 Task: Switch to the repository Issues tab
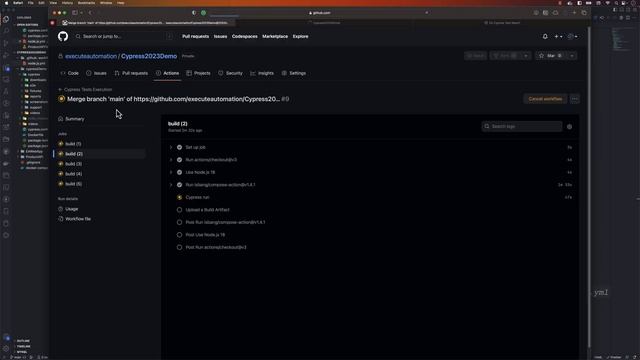96,73
